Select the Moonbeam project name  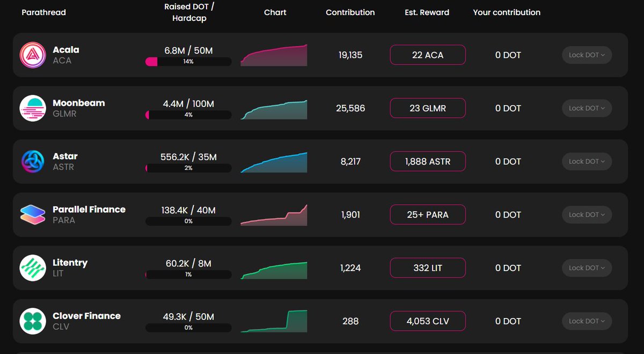pos(79,103)
